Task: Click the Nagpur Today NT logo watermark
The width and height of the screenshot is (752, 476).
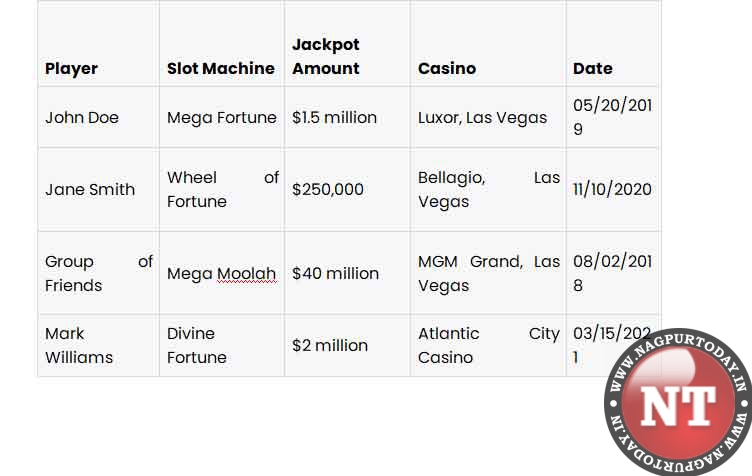Action: pyautogui.click(x=678, y=402)
